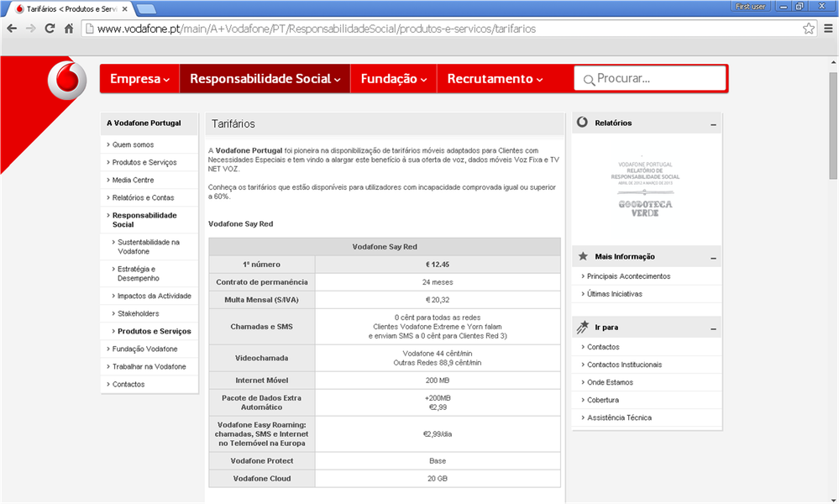839x504 pixels.
Task: Open the Empresa dropdown menu
Action: tap(139, 79)
